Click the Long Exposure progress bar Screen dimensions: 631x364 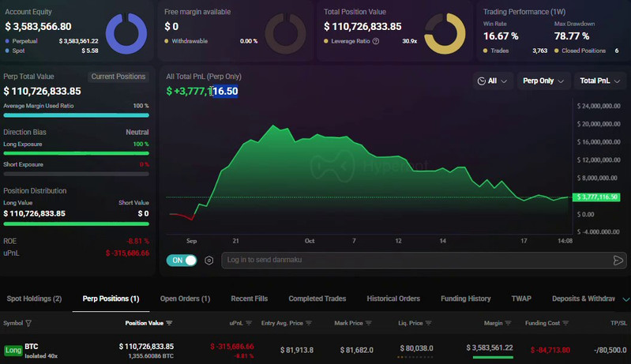click(x=76, y=153)
